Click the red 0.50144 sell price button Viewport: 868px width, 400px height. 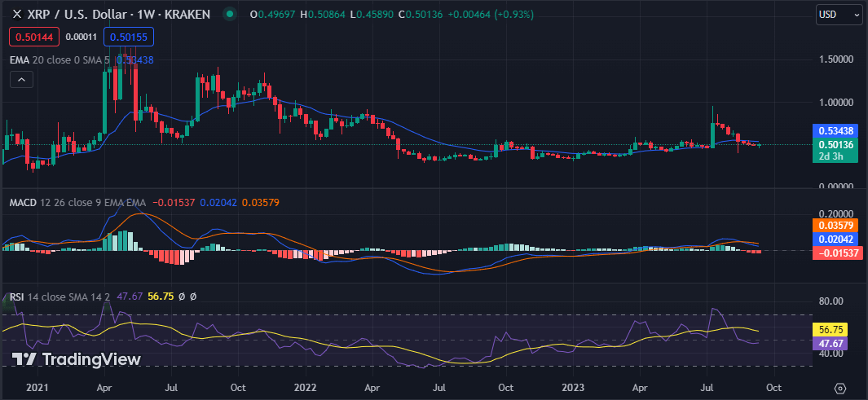click(x=33, y=37)
